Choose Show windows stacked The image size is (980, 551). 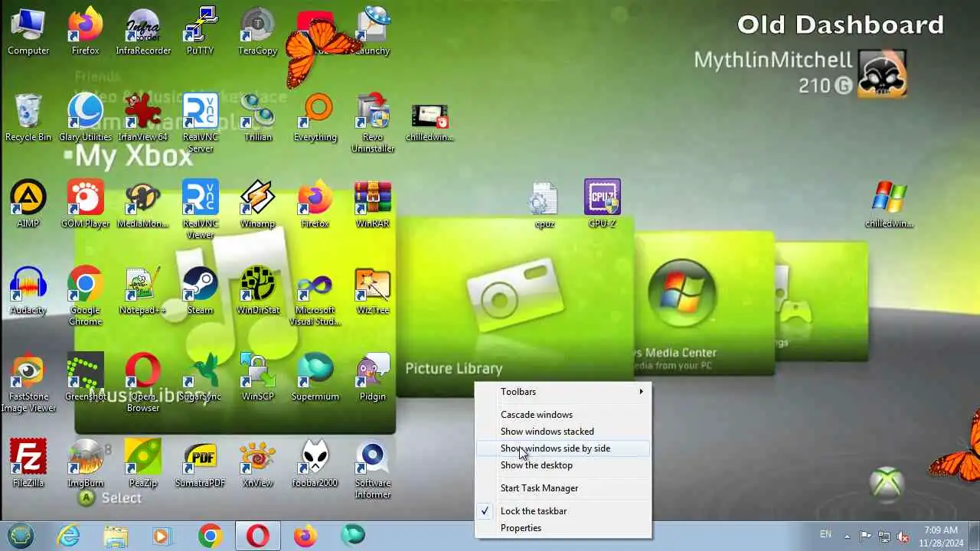pos(563,432)
